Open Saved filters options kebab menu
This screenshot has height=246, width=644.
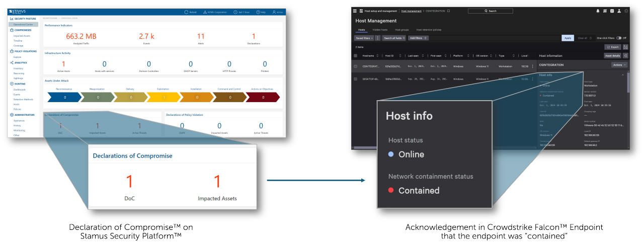point(377,38)
